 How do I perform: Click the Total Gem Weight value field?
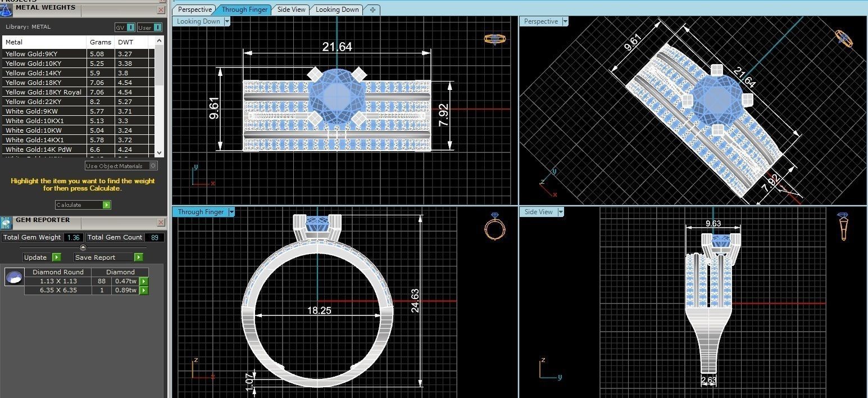tap(73, 237)
